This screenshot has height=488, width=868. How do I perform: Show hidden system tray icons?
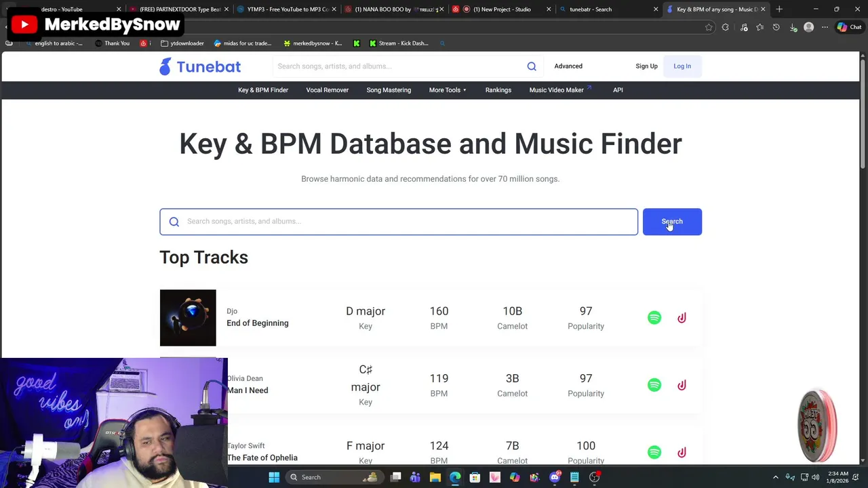(776, 477)
